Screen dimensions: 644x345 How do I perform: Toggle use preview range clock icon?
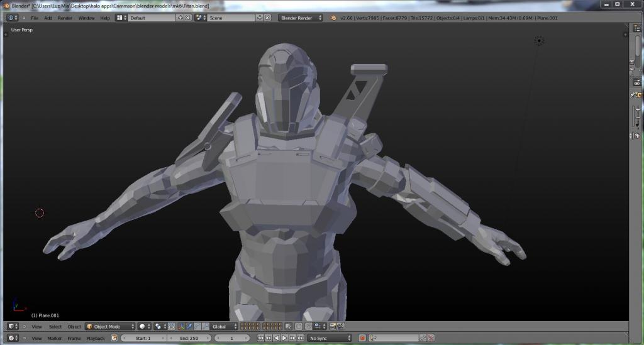pos(114,338)
